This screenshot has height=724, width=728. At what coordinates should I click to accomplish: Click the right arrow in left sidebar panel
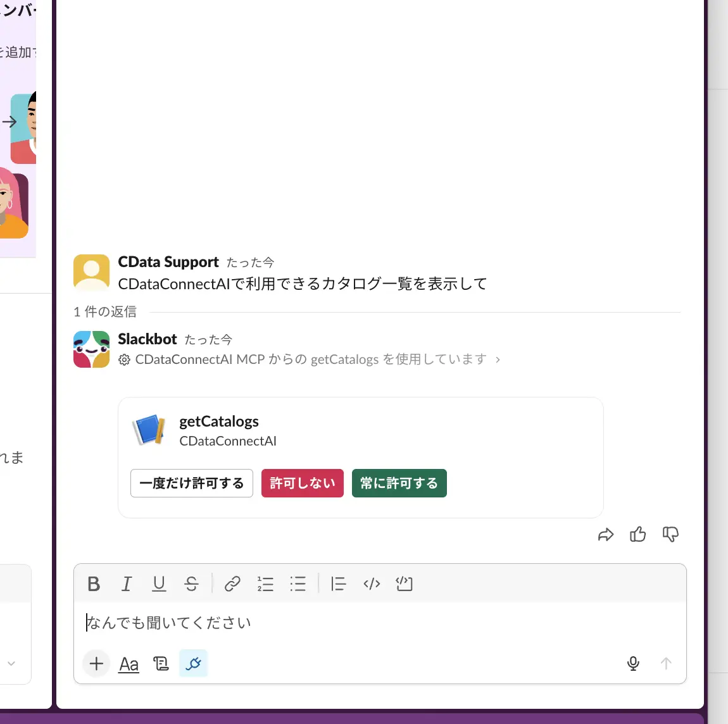pyautogui.click(x=9, y=122)
